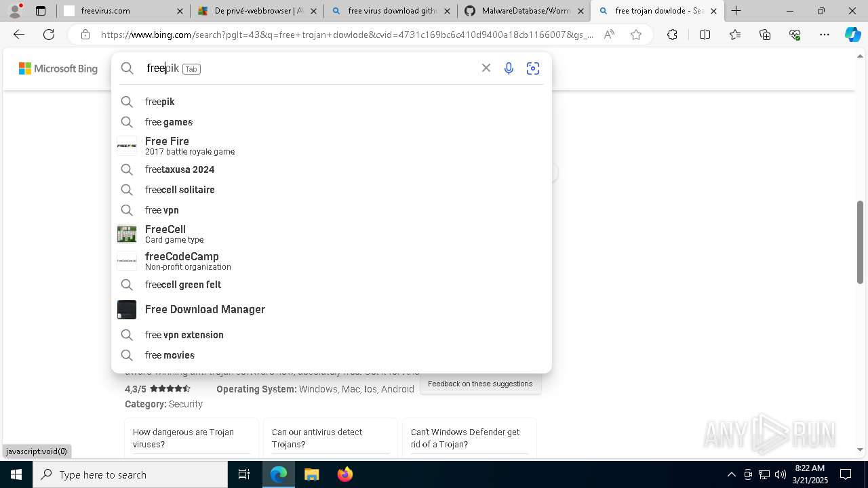Click the search magnifier in search box
This screenshot has height=488, width=868.
(x=127, y=68)
